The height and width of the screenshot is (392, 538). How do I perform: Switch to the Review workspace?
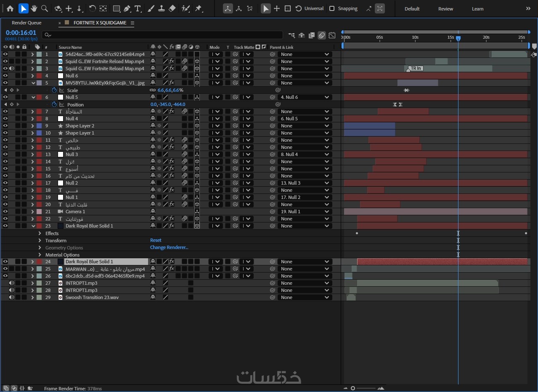[x=445, y=9]
